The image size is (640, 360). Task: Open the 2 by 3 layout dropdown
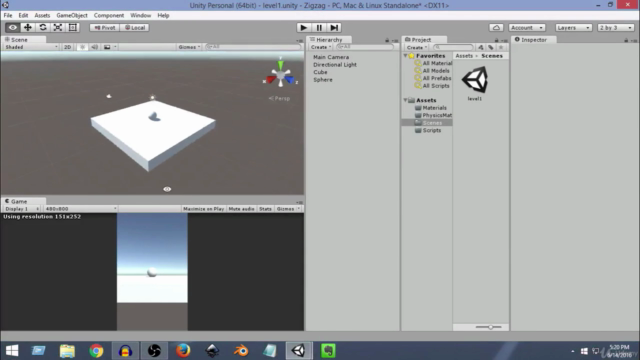tap(616, 27)
